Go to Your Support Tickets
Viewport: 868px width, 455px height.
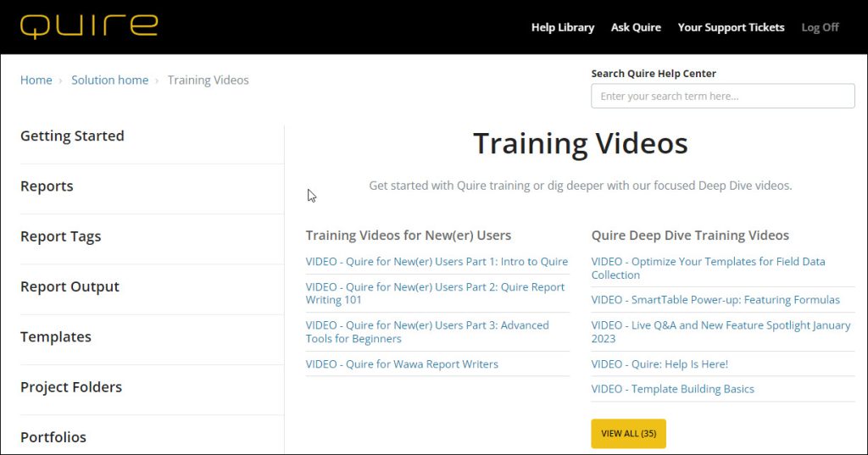click(731, 28)
